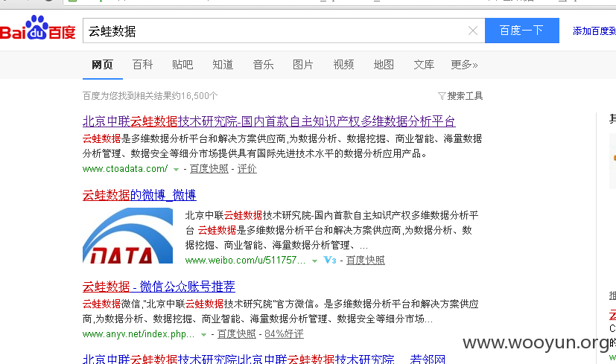616x364 pixels.
Task: Open the www.ctoadata.com/ URL
Action: point(125,169)
